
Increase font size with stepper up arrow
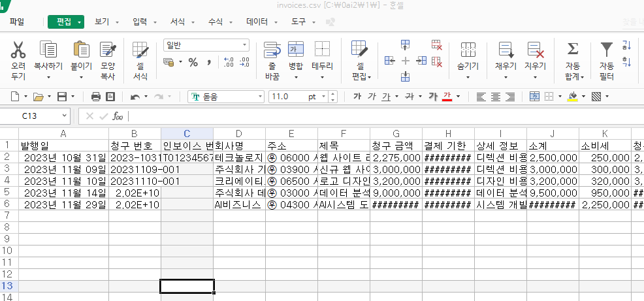click(x=333, y=94)
